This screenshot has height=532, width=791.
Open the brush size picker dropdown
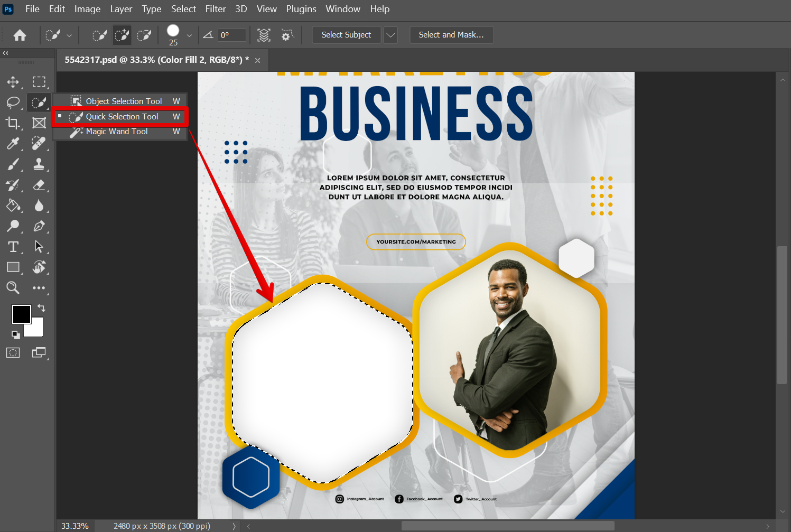point(189,35)
